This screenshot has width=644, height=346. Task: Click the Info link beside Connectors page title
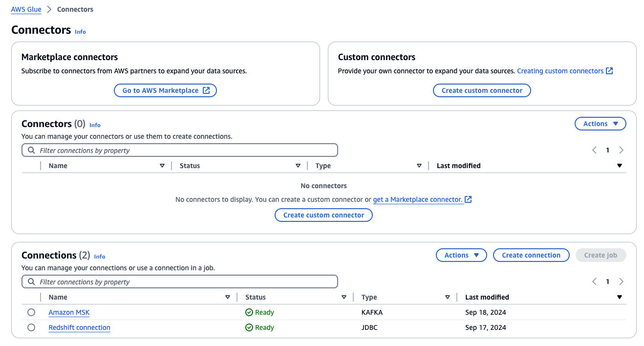[80, 32]
